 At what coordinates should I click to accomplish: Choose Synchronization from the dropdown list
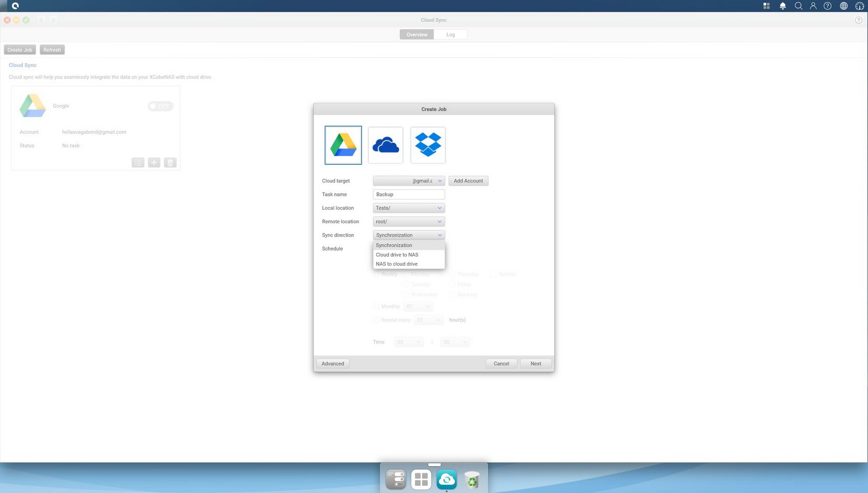click(409, 245)
